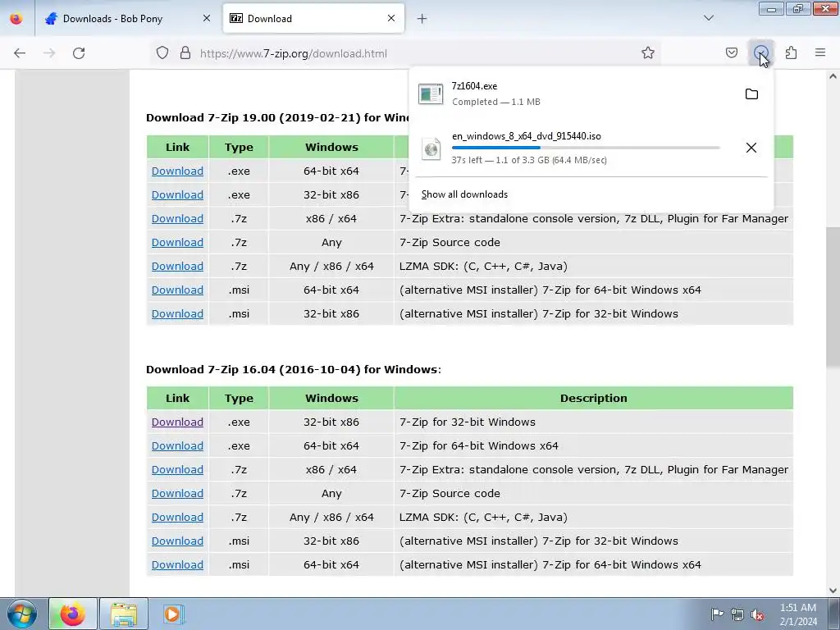The height and width of the screenshot is (630, 840).
Task: Download 7-Zip 19.00 LZMA SDK
Action: [177, 267]
